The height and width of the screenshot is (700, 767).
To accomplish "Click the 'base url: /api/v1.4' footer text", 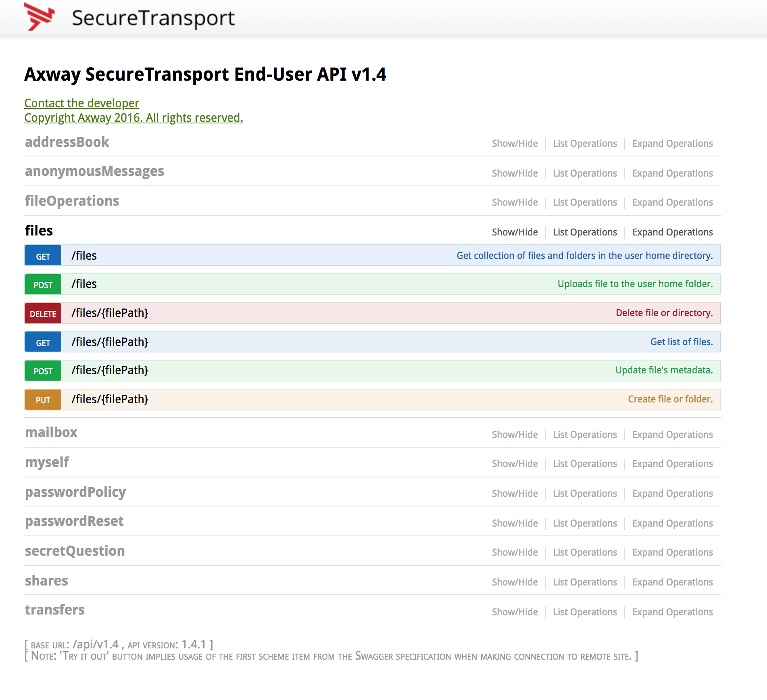I will coord(75,644).
